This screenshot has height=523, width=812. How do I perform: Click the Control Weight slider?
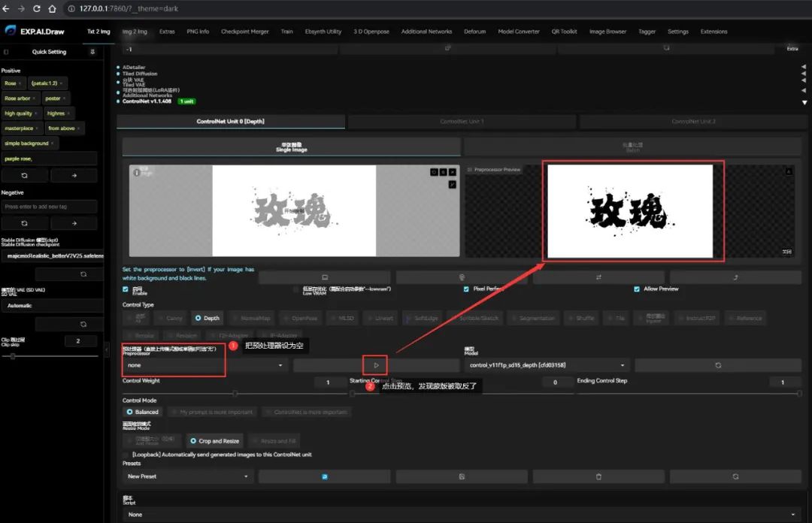pos(235,394)
